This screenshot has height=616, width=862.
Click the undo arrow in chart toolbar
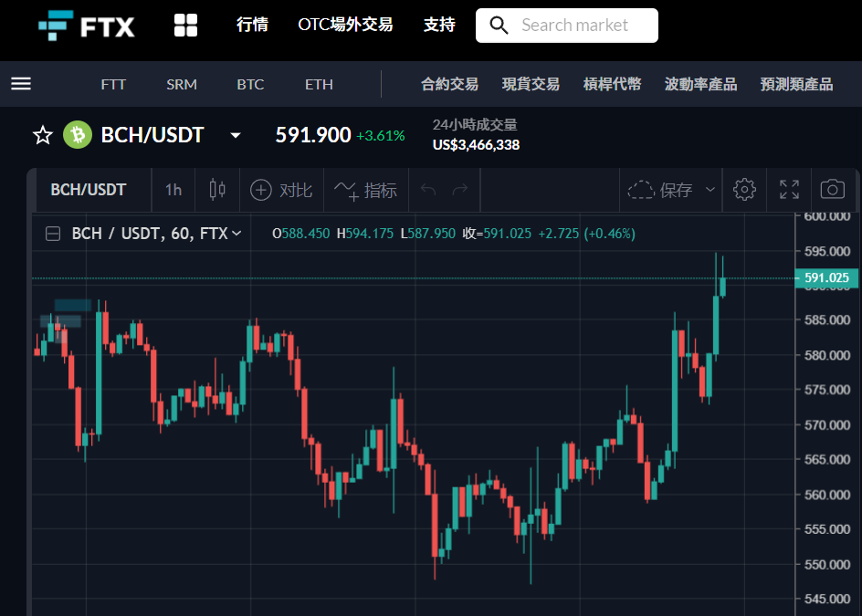428,190
